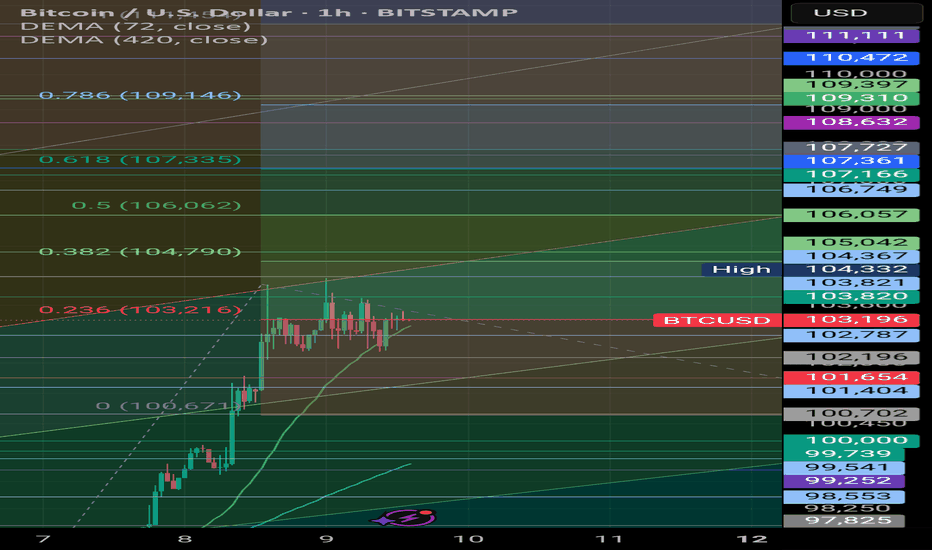Image resolution: width=932 pixels, height=550 pixels.
Task: Click the 98,553 light blue price label
Action: click(x=844, y=496)
